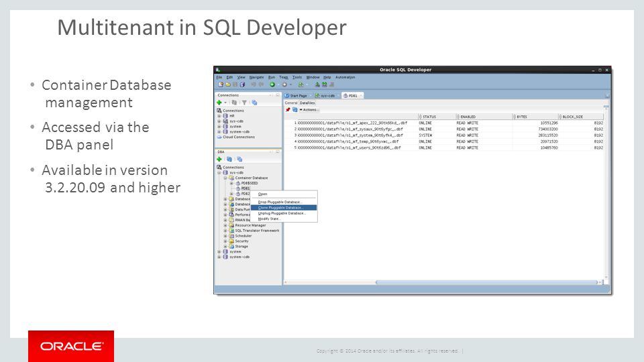
Task: Click the New document toolbar icon
Action: [221, 84]
